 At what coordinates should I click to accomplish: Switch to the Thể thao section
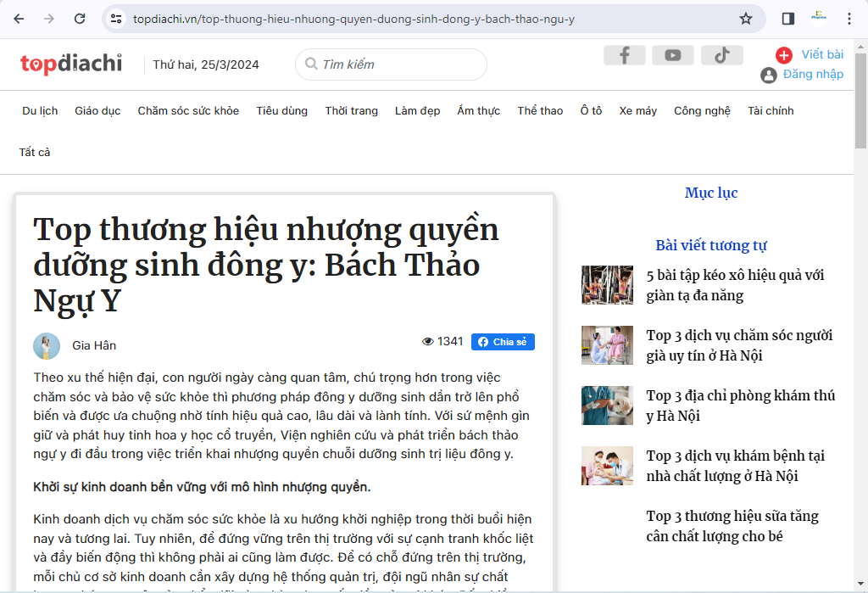540,111
